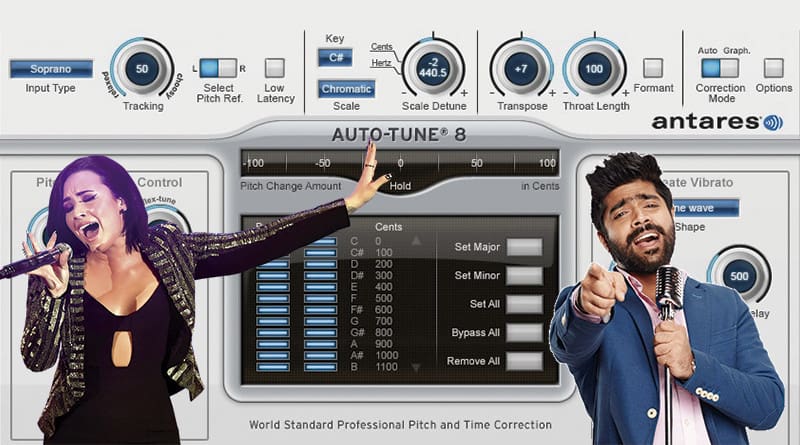Image resolution: width=800 pixels, height=445 pixels.
Task: Click the Set Major button
Action: [x=524, y=247]
